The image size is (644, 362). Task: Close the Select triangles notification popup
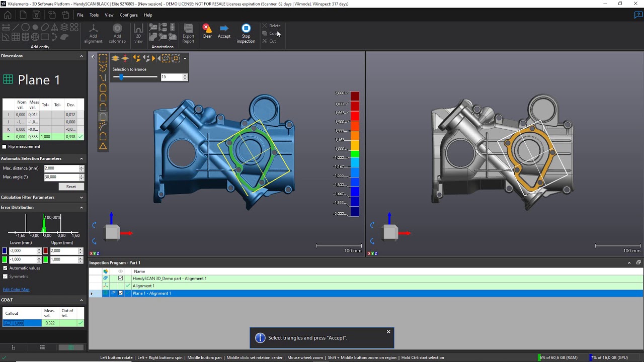coord(388,332)
